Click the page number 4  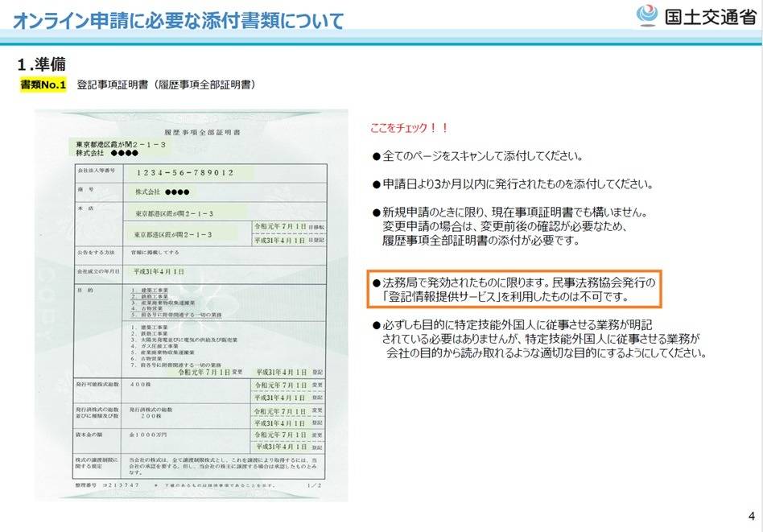(x=750, y=516)
